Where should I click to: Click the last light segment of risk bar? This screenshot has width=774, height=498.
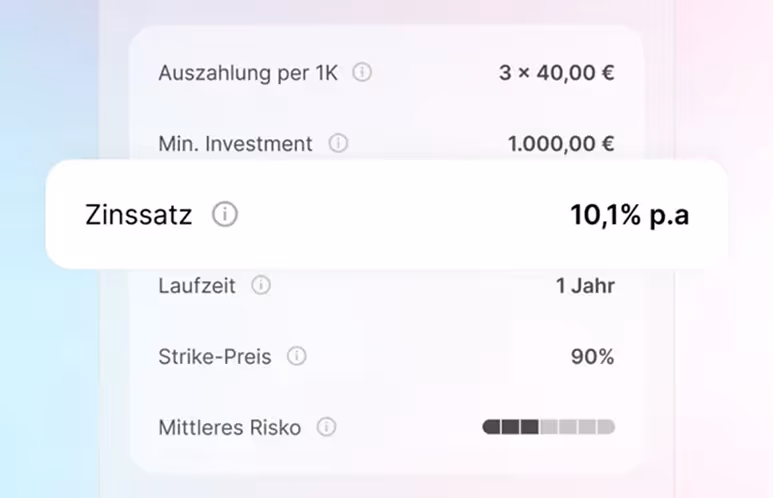pyautogui.click(x=606, y=427)
